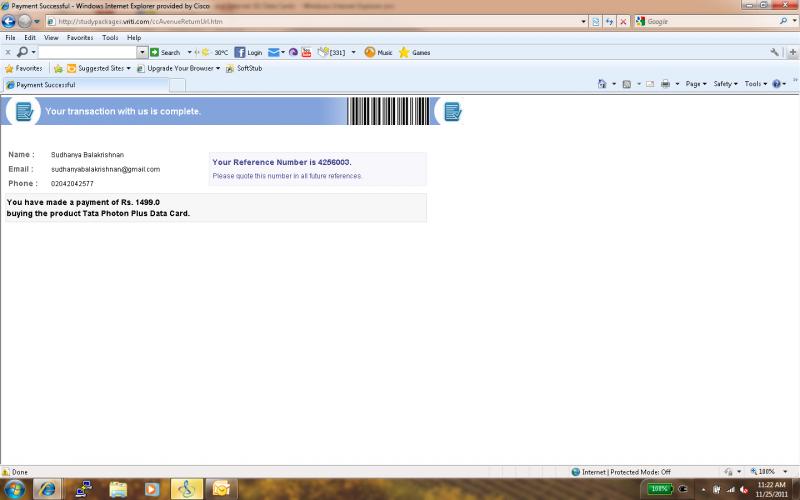
Task: Open the recent pages dropdown beside Forward
Action: (37, 21)
